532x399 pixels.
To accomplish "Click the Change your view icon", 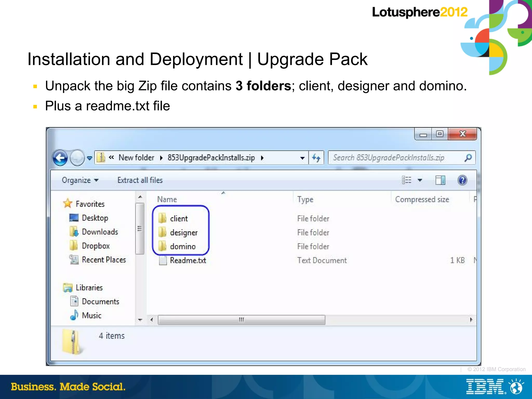I will pos(407,180).
